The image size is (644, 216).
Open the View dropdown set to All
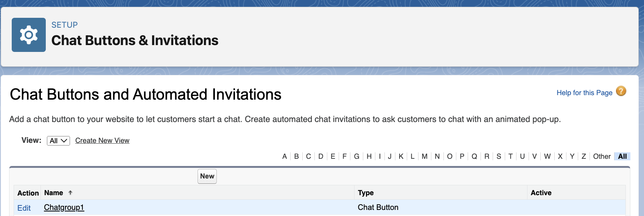58,141
